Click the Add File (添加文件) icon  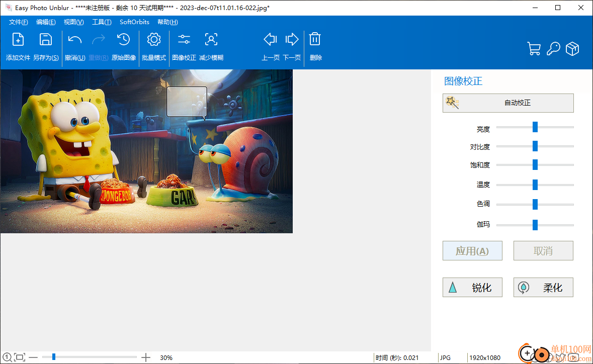[x=18, y=40]
